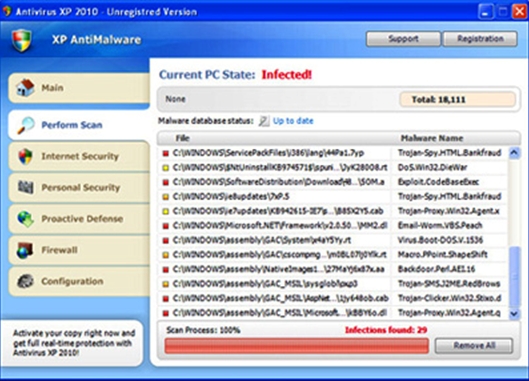Screen dimensions: 529x381
Task: Open the Main tab
Action: pyautogui.click(x=79, y=88)
